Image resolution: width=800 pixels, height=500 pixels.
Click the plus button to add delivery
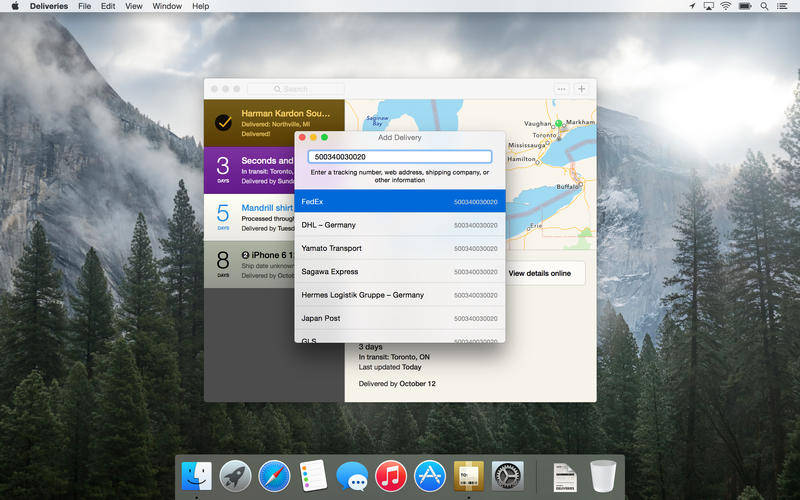click(x=581, y=89)
